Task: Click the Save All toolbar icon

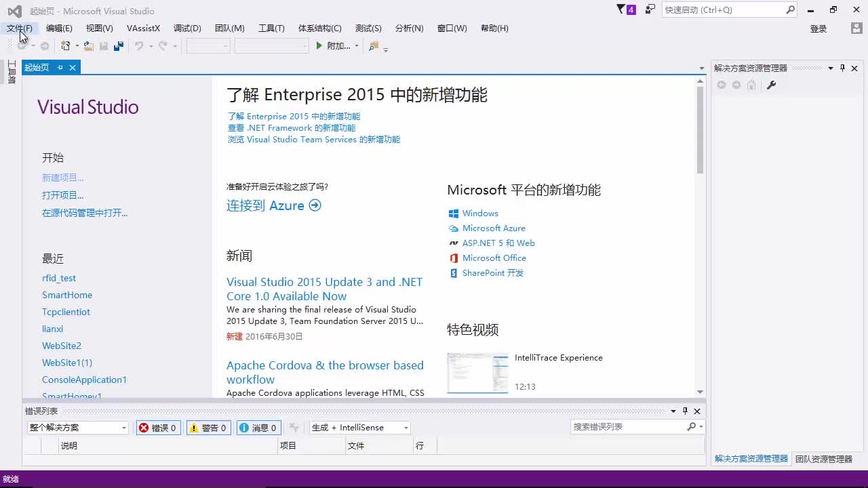Action: (x=119, y=46)
